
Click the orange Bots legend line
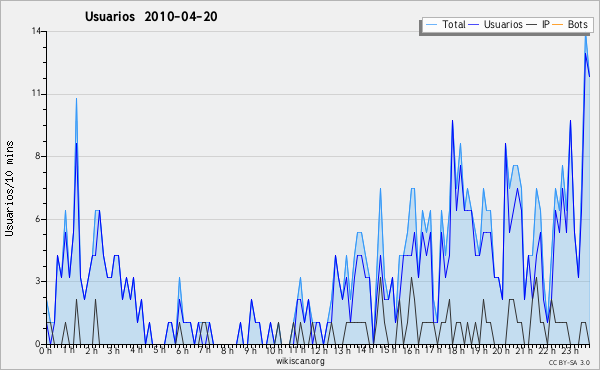(x=558, y=25)
